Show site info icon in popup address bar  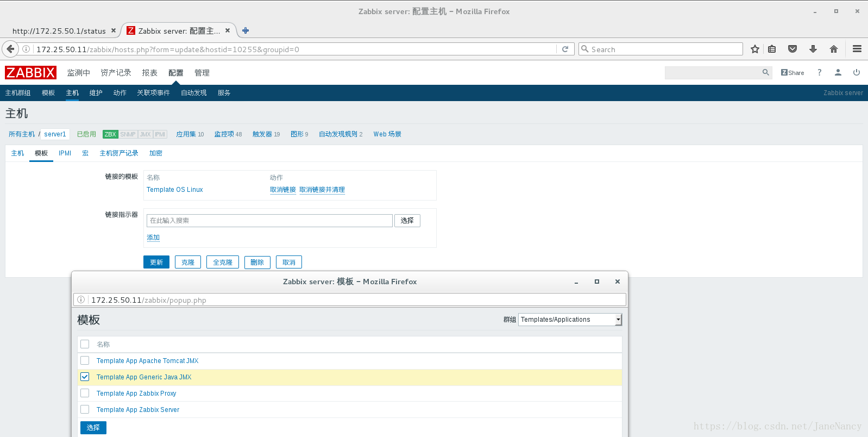[x=81, y=299]
